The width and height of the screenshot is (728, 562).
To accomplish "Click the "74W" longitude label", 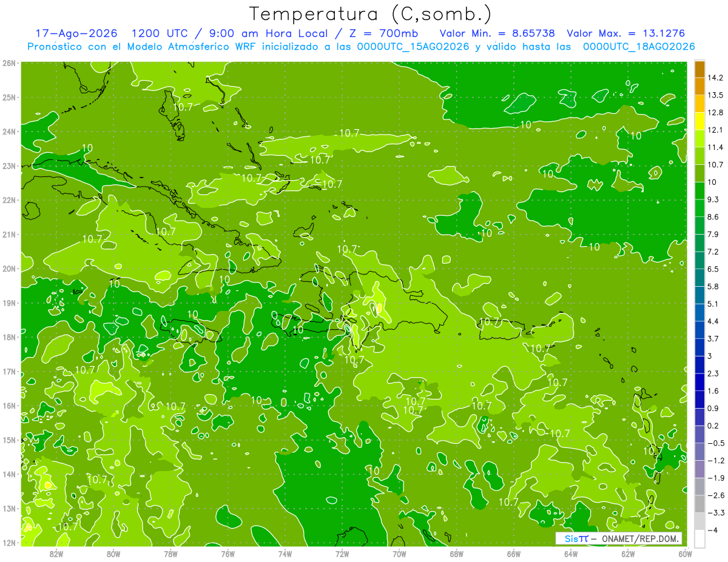I will point(285,554).
